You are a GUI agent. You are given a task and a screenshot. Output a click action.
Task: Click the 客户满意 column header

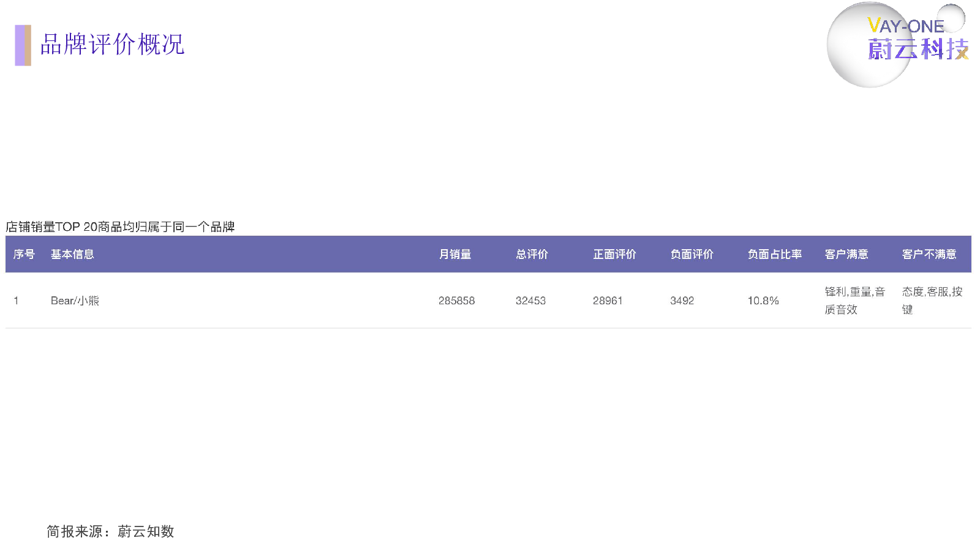tap(846, 254)
